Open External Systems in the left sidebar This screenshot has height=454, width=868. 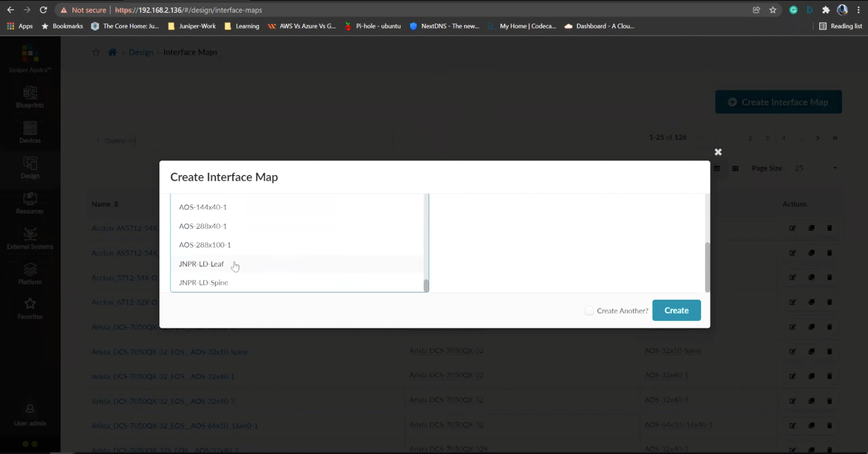coord(30,239)
